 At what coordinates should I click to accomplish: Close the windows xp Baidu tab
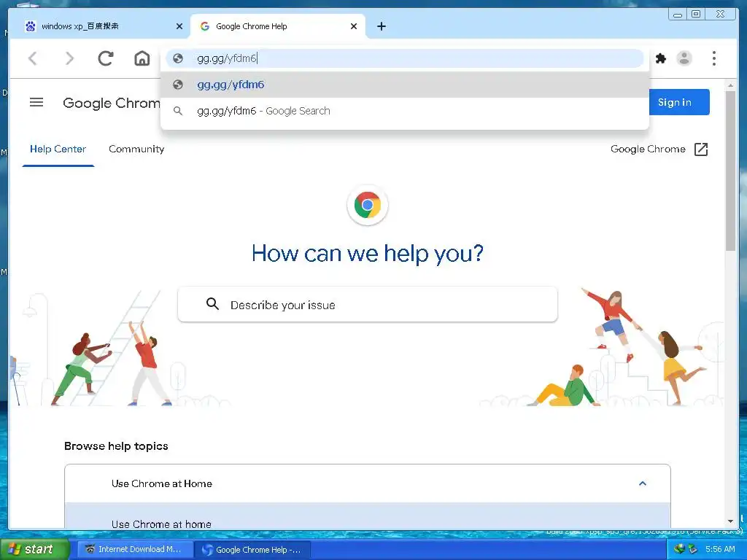point(179,26)
